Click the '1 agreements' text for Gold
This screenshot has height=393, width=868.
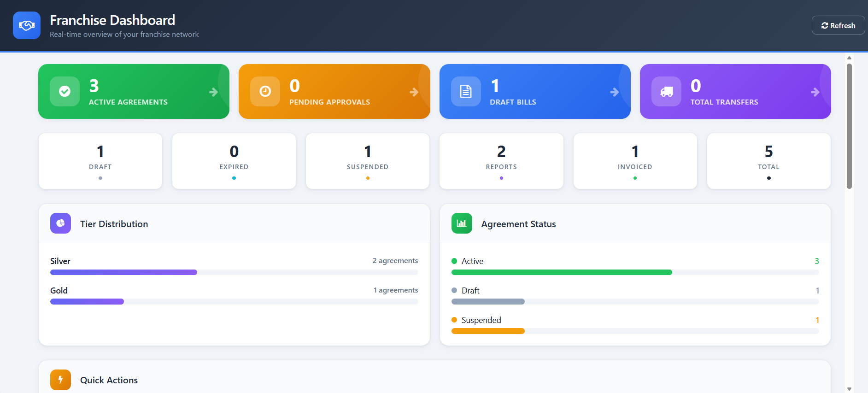[x=396, y=290]
